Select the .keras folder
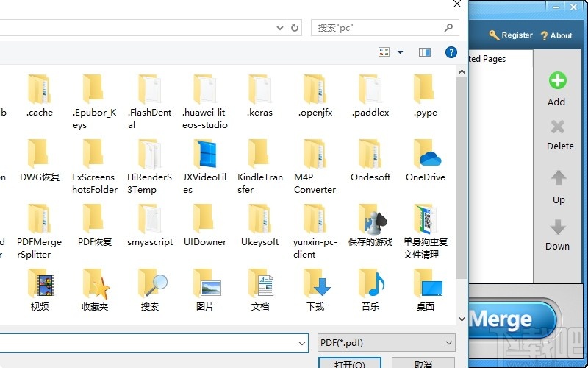This screenshot has height=368, width=588. click(x=259, y=96)
